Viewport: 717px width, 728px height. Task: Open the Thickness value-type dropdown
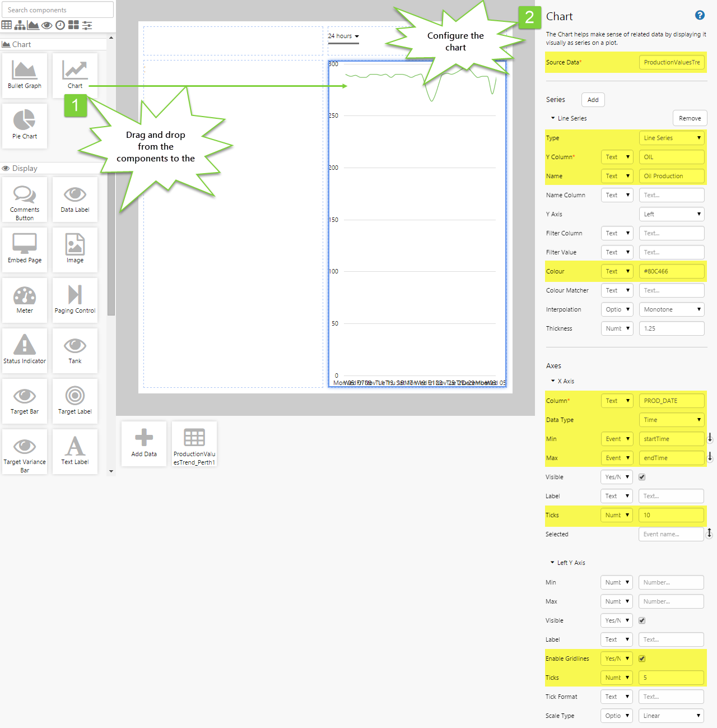[x=617, y=328]
